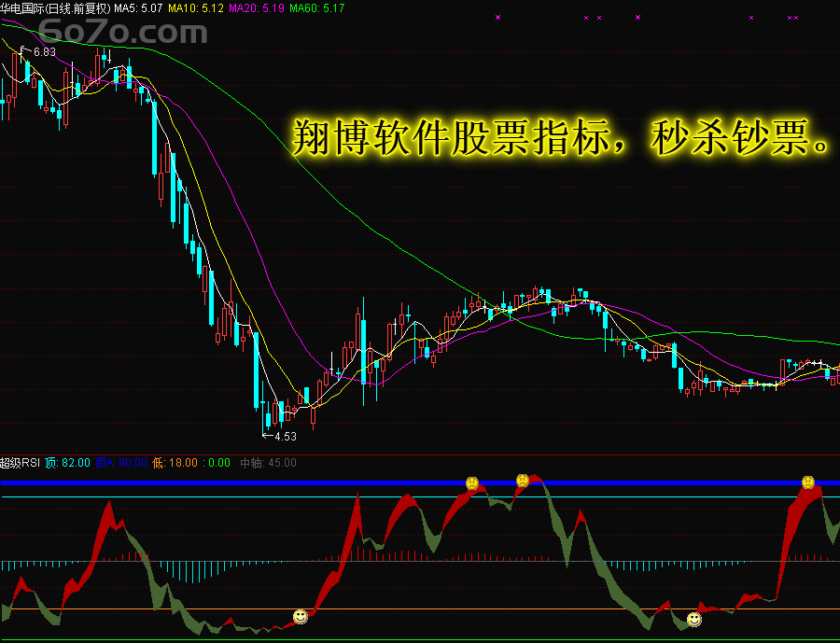Screen dimensions: 840x643
Task: Click the MA60: 5.17 label
Action: pos(317,8)
